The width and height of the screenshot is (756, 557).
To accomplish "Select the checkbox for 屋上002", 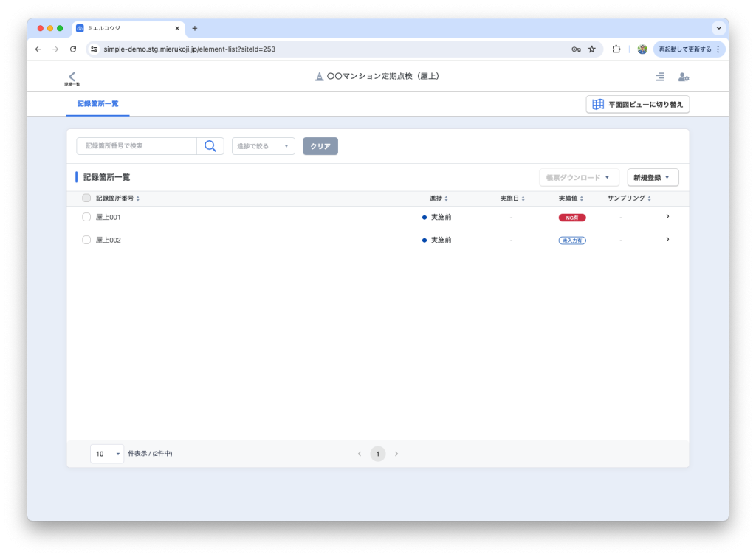I will [x=86, y=241].
